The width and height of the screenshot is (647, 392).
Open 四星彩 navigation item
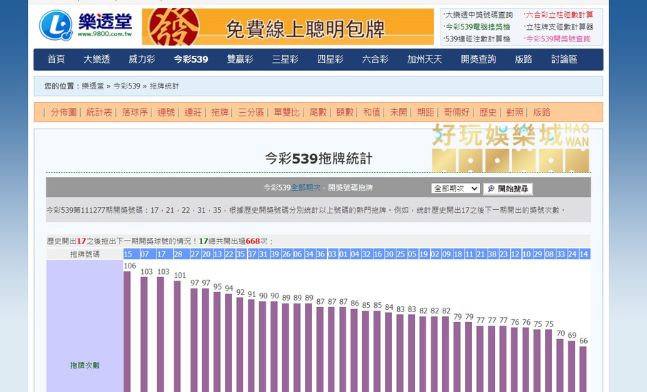[330, 59]
